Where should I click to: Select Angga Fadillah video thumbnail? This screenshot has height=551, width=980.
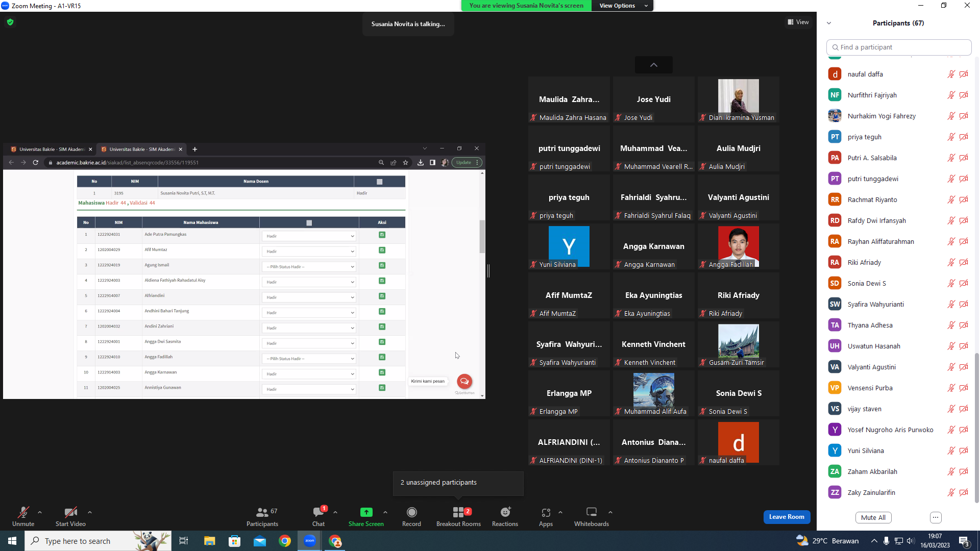(x=739, y=246)
